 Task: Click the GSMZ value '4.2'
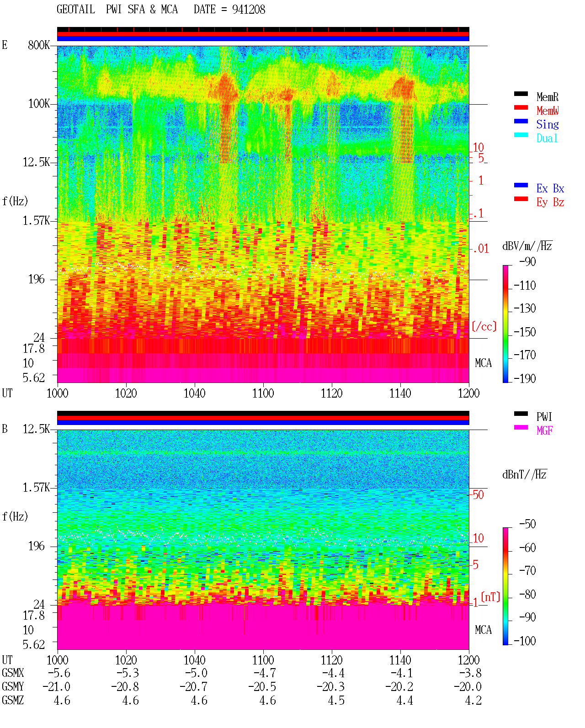473,701
